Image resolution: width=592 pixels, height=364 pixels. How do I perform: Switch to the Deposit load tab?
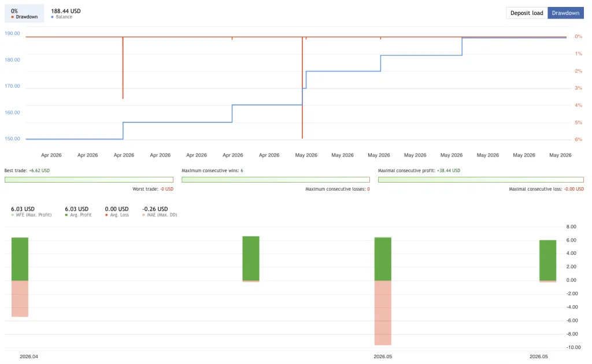click(x=527, y=13)
